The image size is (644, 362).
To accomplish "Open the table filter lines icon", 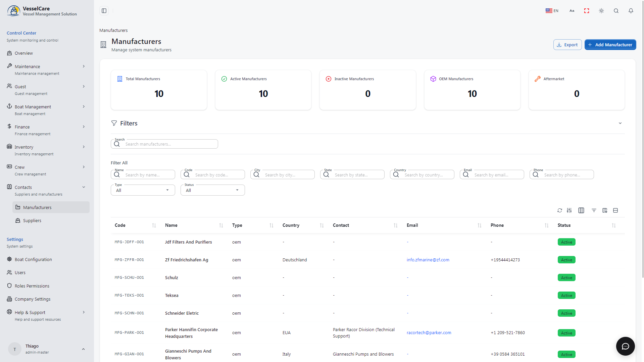I will 594,210.
